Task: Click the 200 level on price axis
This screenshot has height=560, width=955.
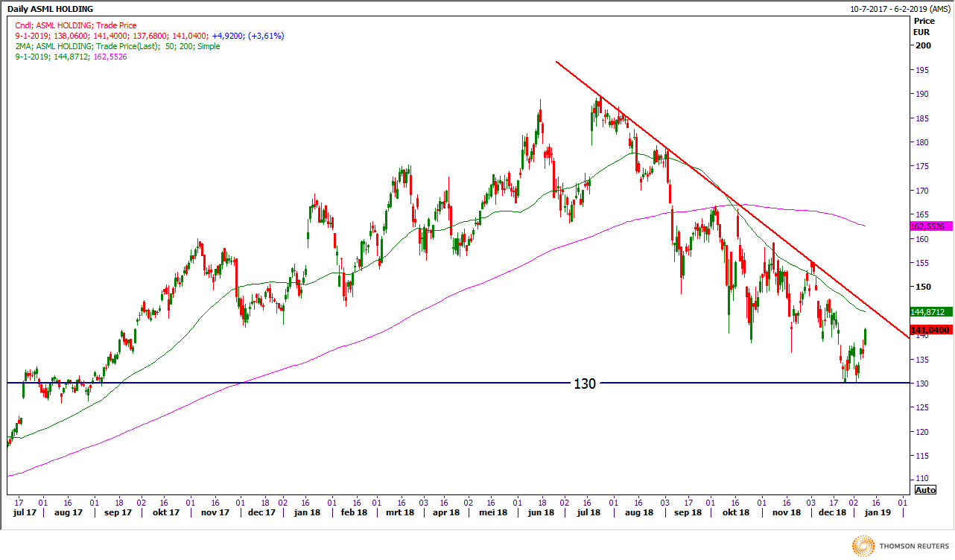Action: coord(924,46)
